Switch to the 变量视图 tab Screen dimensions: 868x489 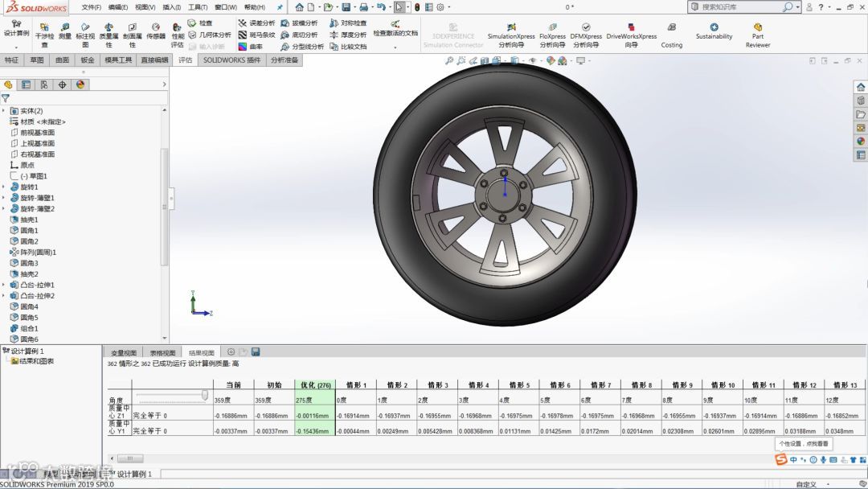click(x=124, y=353)
